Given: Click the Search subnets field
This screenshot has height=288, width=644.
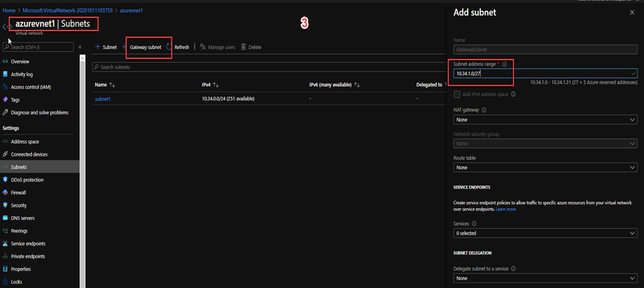Looking at the screenshot, I should 270,67.
